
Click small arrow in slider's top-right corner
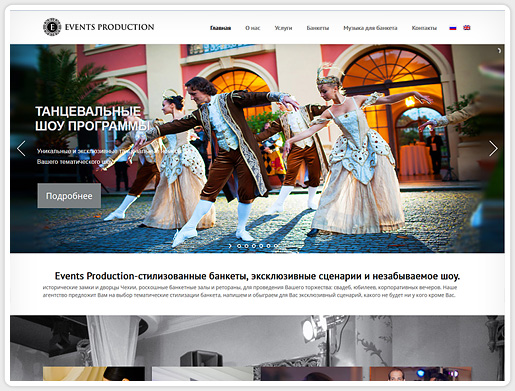point(499,51)
